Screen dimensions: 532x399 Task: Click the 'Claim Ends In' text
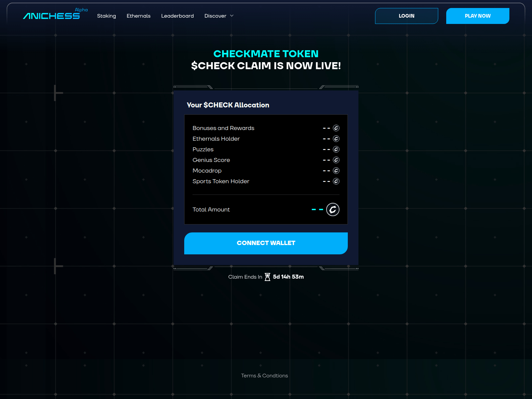click(x=245, y=277)
